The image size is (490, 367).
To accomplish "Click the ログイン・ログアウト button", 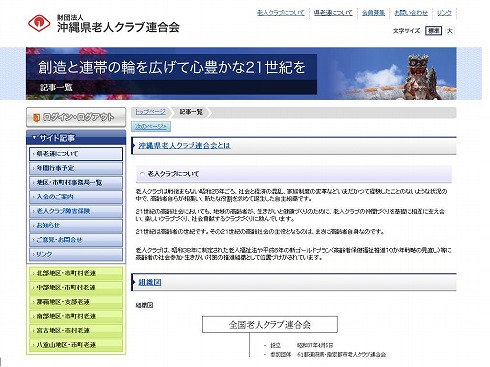I will 76,117.
